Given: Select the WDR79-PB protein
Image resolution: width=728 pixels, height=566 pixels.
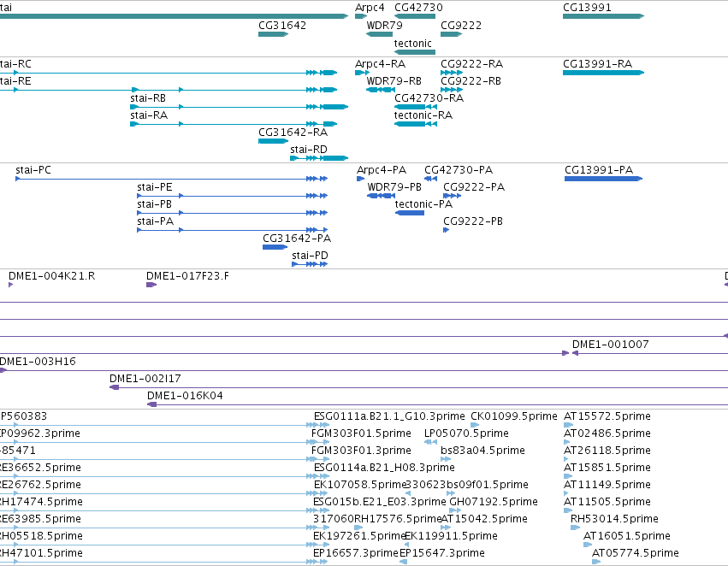Looking at the screenshot, I should [x=382, y=196].
